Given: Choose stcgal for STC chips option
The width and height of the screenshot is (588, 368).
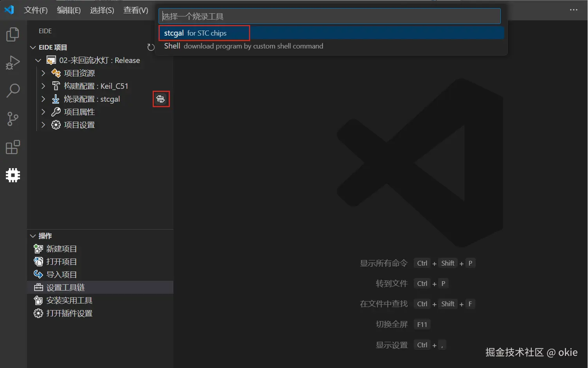Looking at the screenshot, I should tap(331, 33).
